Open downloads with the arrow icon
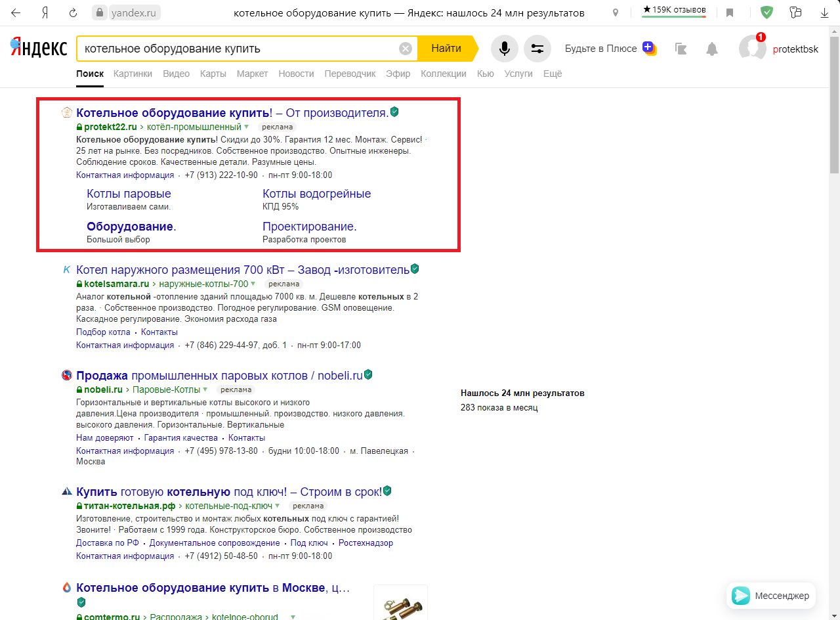This screenshot has width=840, height=620. pos(824,12)
